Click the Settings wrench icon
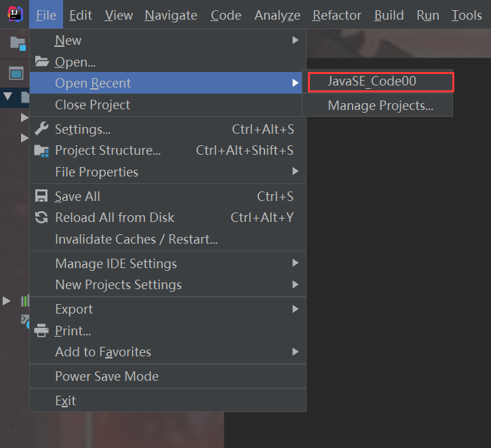This screenshot has height=448, width=491. click(x=42, y=129)
